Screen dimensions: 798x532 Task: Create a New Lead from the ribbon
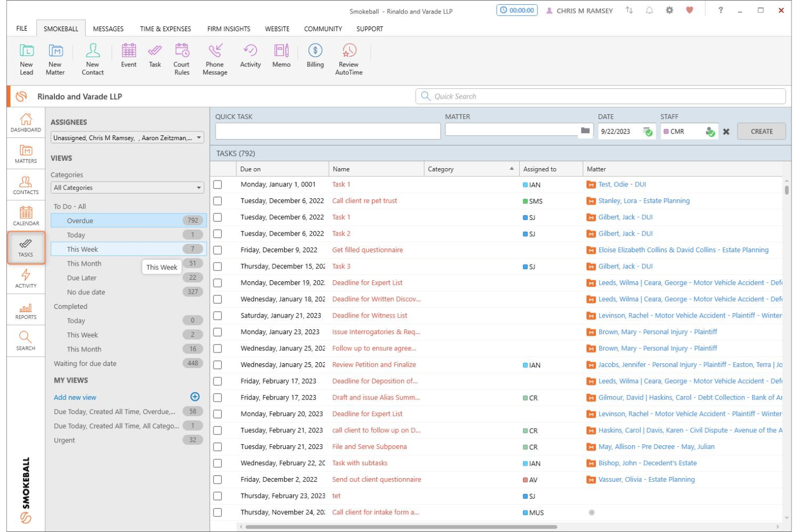26,59
